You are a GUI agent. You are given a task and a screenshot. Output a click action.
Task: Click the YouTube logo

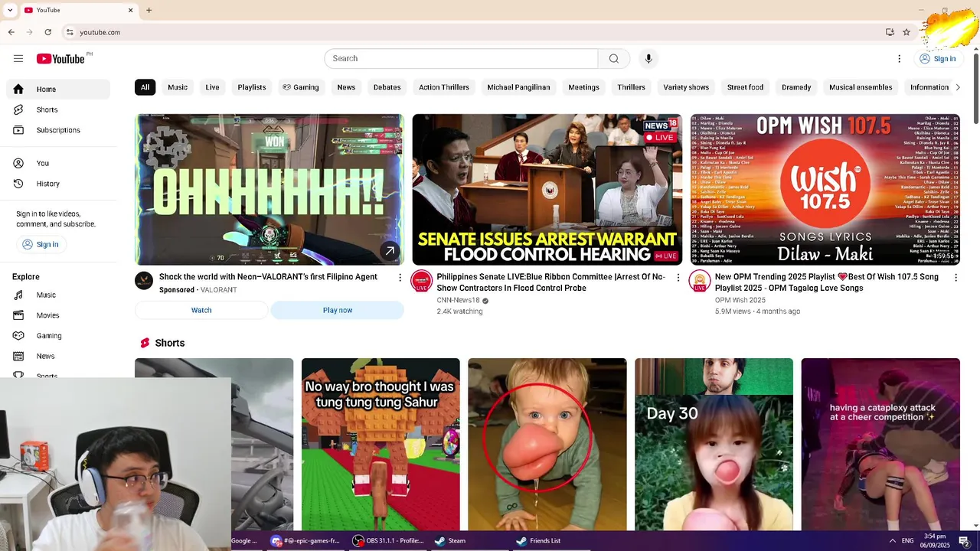pos(60,59)
